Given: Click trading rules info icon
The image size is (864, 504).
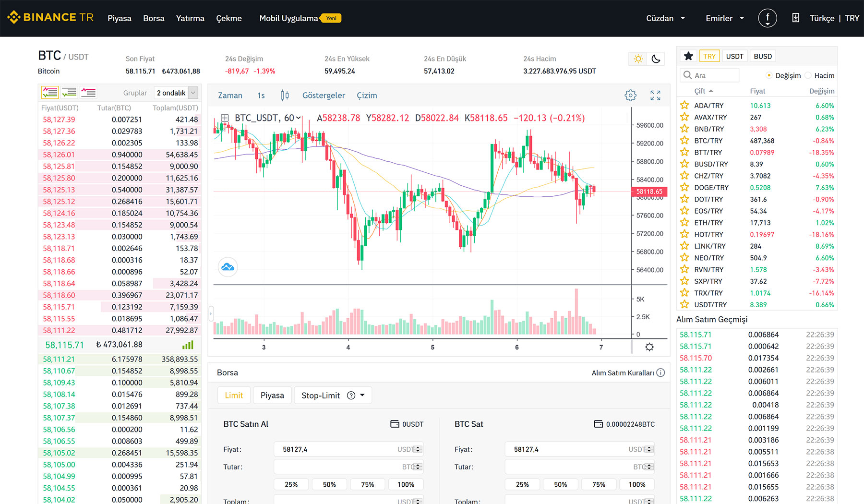Looking at the screenshot, I should pyautogui.click(x=660, y=372).
